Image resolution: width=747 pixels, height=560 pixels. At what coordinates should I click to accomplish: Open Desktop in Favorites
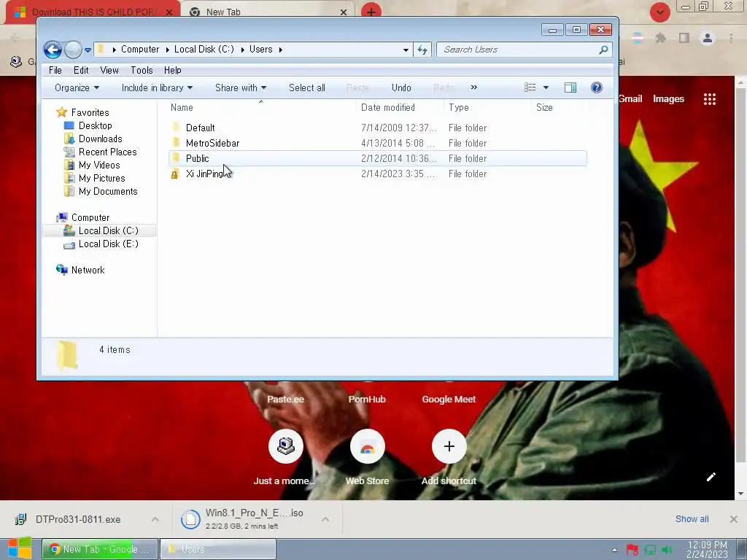96,125
